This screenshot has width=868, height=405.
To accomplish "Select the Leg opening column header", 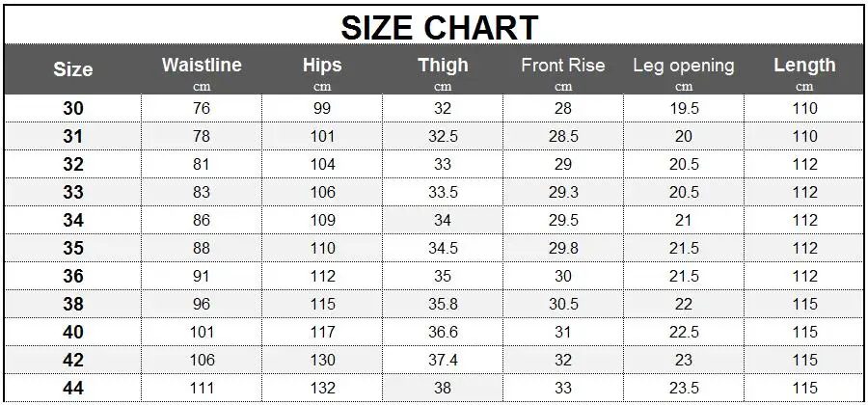I will (x=684, y=66).
